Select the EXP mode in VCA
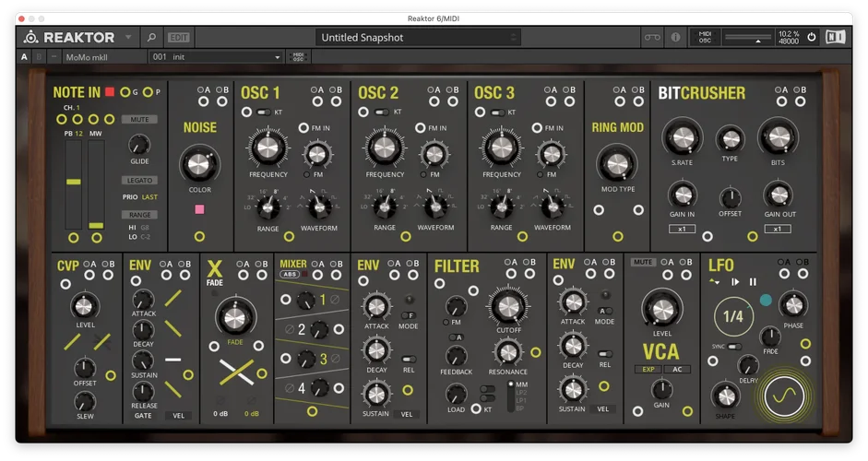The width and height of the screenshot is (868, 461). click(647, 370)
